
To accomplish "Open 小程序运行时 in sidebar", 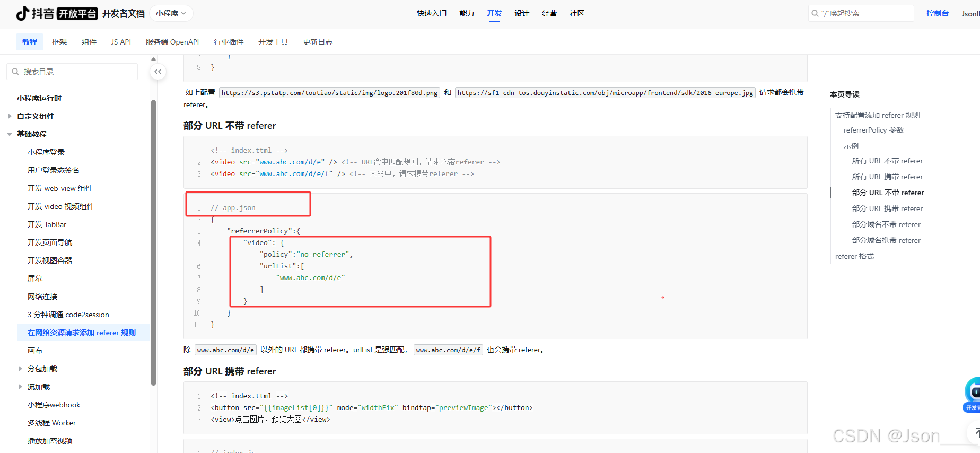I will [39, 98].
